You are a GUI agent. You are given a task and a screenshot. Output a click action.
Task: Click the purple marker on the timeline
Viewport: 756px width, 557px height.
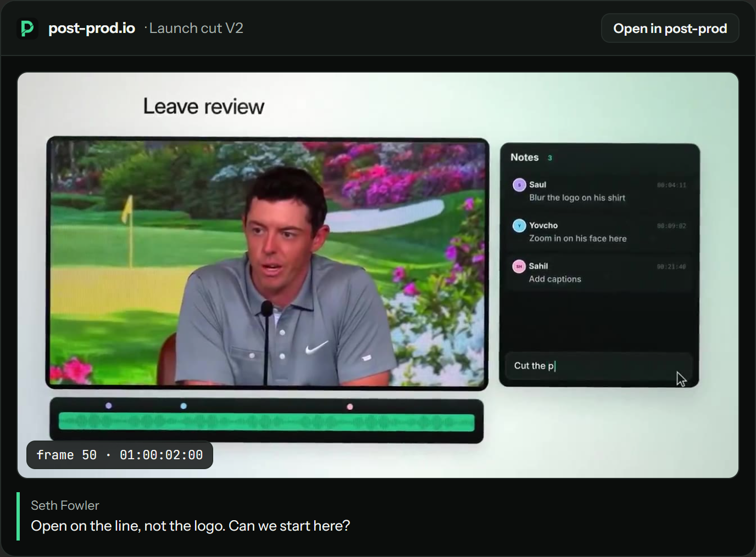(109, 406)
